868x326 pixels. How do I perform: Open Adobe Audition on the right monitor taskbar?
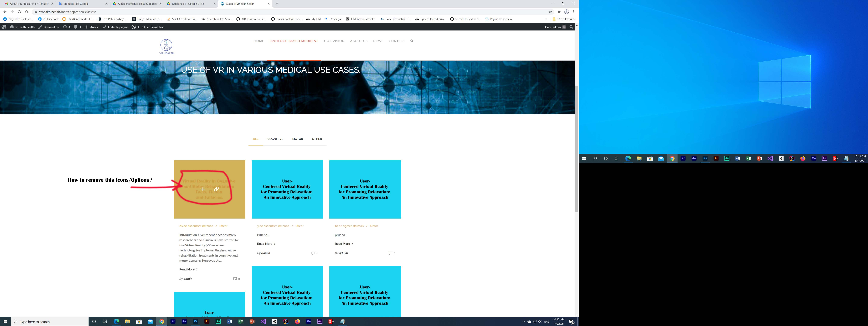pos(727,158)
